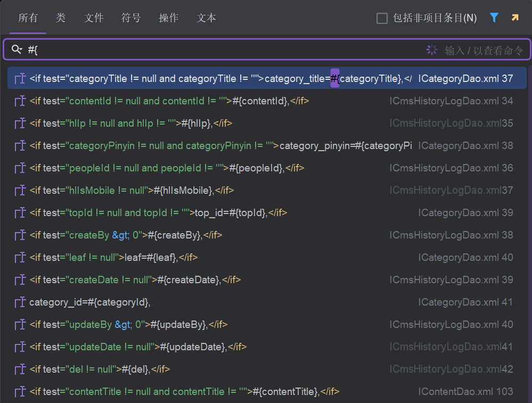The image size is (532, 403).
Task: Open results in Find tool window
Action: click(515, 18)
